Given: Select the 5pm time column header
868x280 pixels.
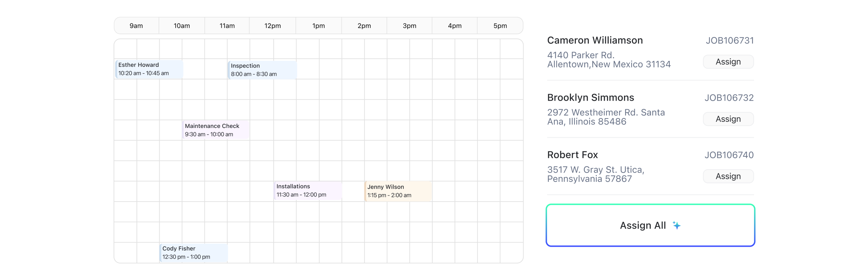Looking at the screenshot, I should point(500,26).
